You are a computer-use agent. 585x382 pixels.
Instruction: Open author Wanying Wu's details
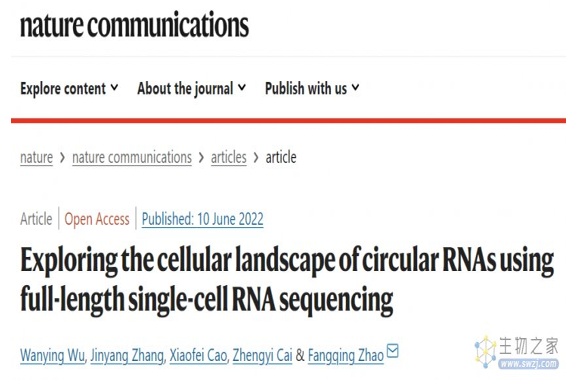click(52, 356)
